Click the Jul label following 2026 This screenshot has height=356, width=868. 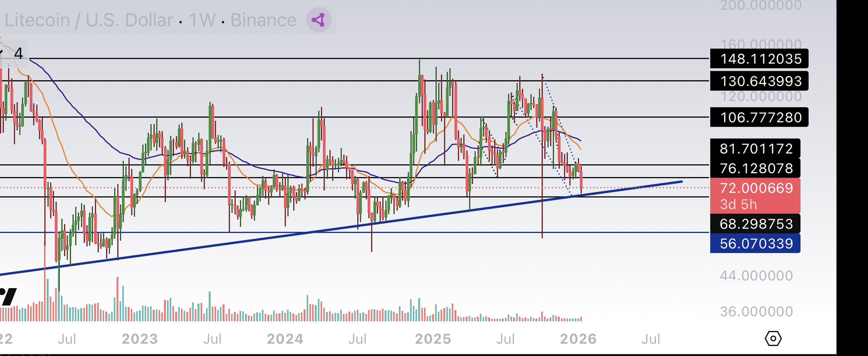pyautogui.click(x=651, y=339)
